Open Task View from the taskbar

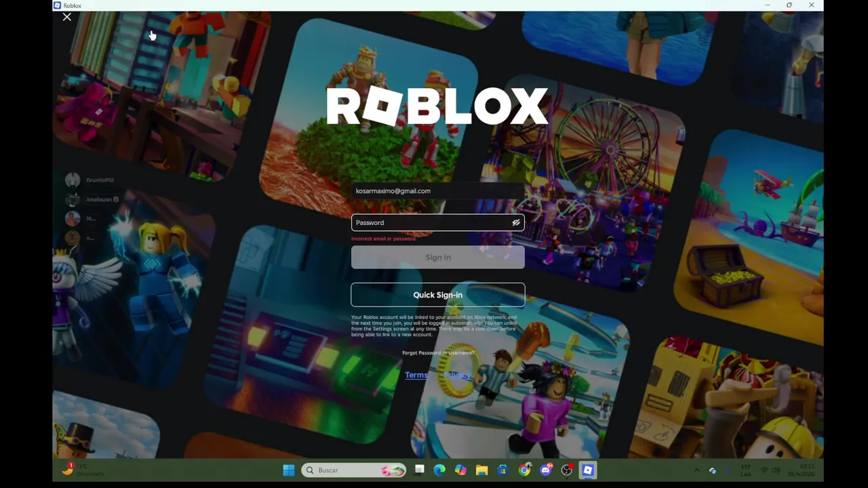click(x=419, y=470)
